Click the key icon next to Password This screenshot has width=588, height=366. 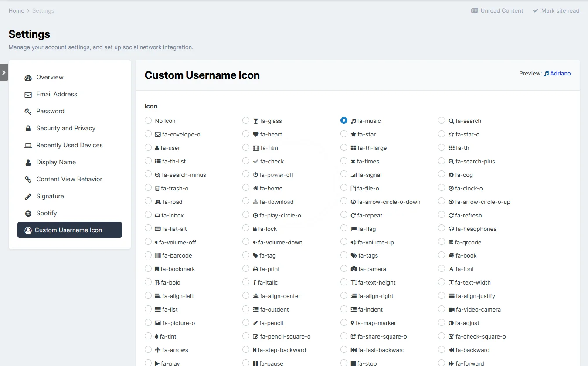coord(28,112)
